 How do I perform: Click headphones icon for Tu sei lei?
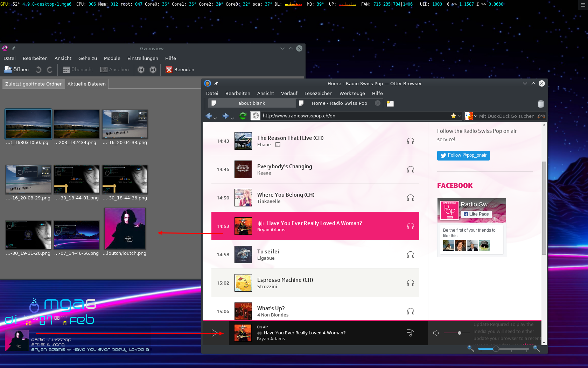[x=411, y=255]
